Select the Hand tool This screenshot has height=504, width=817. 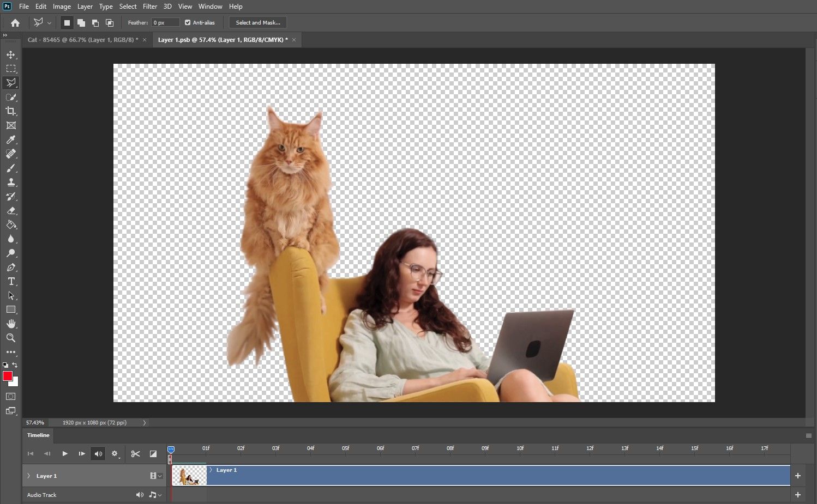click(x=11, y=324)
